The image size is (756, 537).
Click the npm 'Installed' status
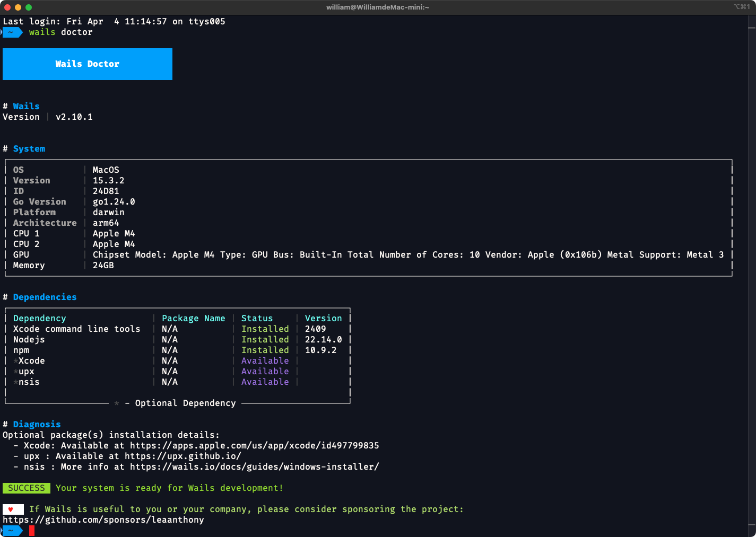265,350
